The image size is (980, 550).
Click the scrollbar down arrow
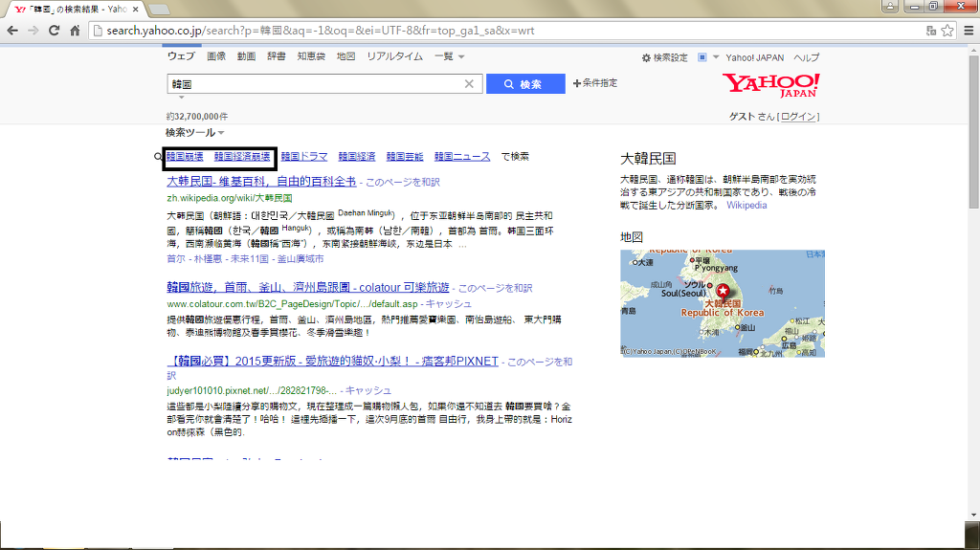click(973, 516)
